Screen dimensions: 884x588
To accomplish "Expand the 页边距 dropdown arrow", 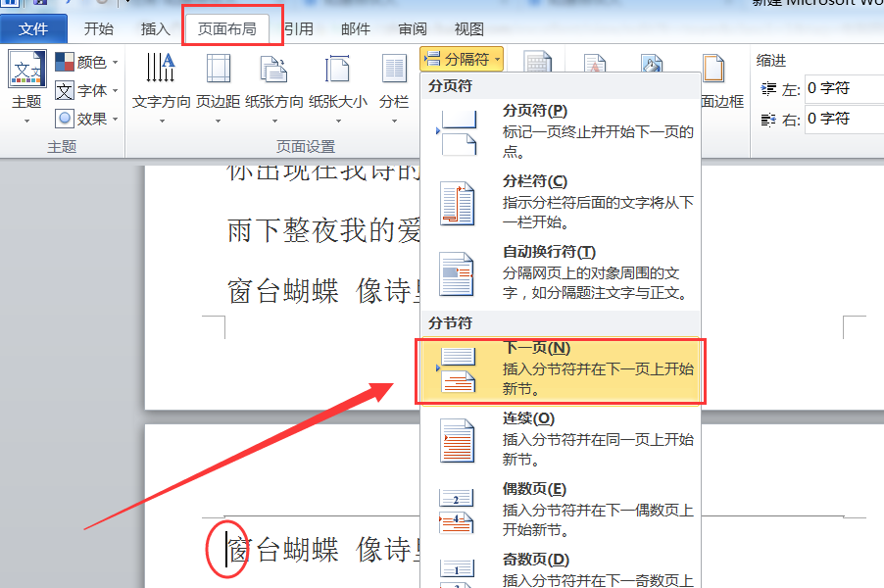I will tap(219, 121).
